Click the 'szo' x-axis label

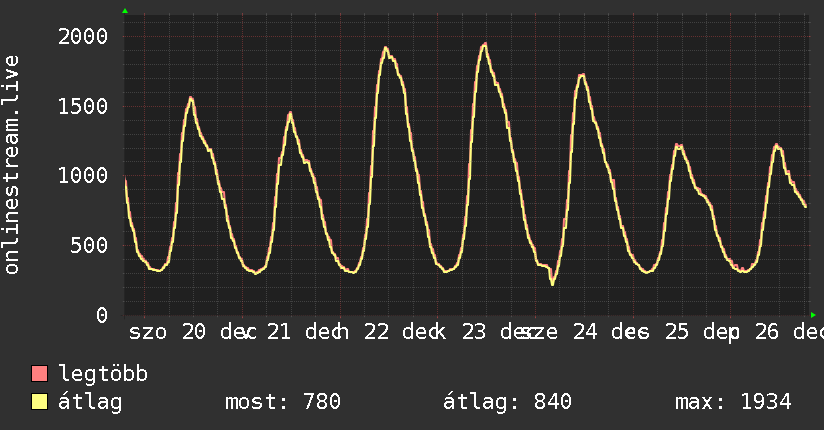(148, 332)
